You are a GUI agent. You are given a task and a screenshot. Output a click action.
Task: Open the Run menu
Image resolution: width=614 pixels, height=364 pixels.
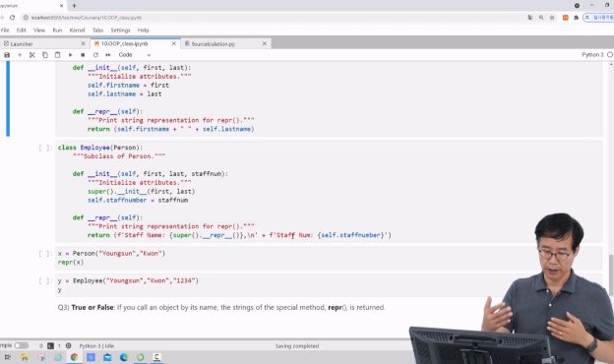point(57,30)
